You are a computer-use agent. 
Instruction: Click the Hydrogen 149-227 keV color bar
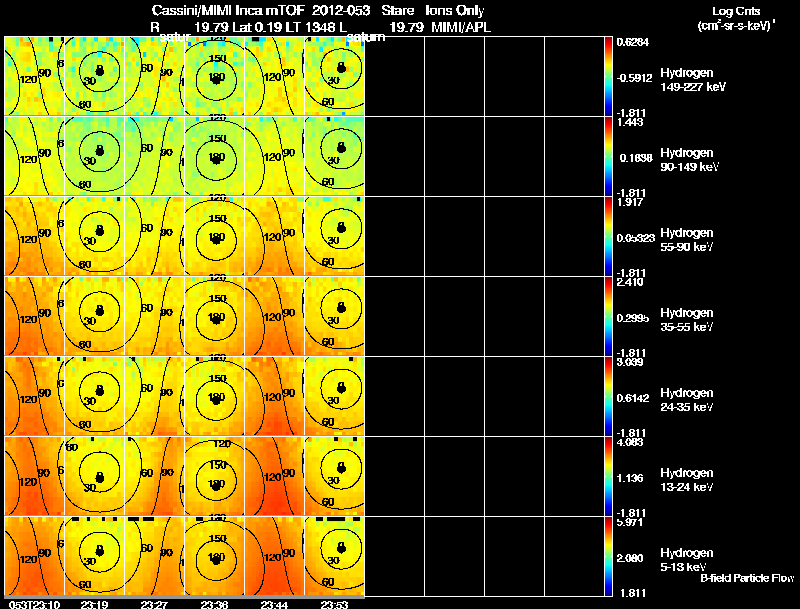(608, 76)
